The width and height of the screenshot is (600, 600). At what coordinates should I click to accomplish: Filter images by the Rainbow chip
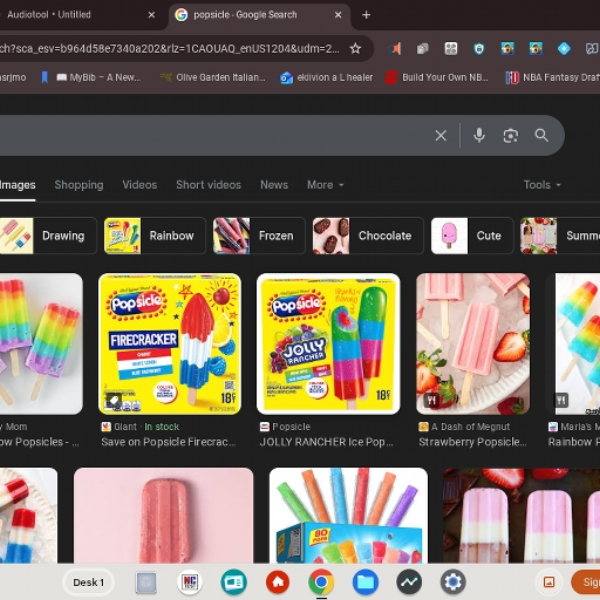pyautogui.click(x=155, y=236)
